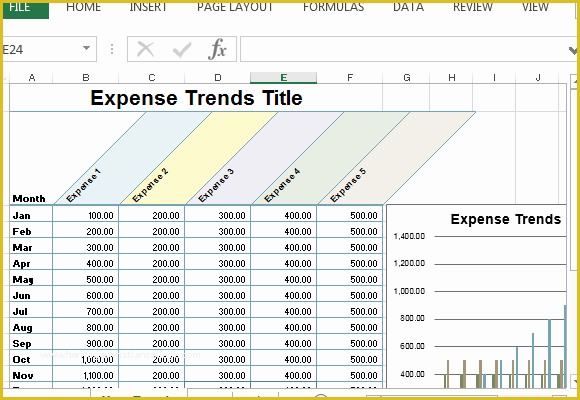580x400 pixels.
Task: Select column F header
Action: (x=350, y=78)
